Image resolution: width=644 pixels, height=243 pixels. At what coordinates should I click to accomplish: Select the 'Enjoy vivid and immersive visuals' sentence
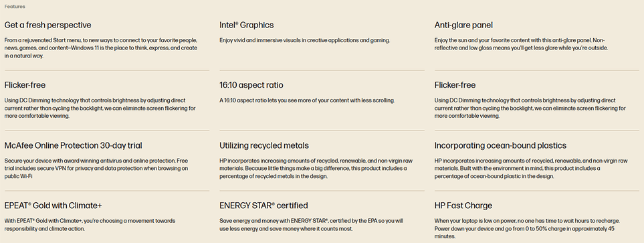coord(304,40)
